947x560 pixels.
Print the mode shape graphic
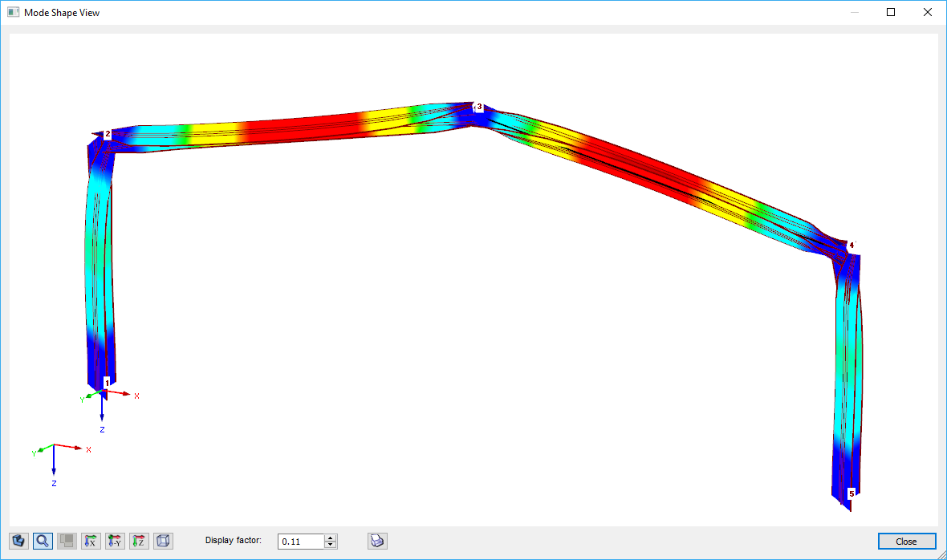pyautogui.click(x=377, y=541)
